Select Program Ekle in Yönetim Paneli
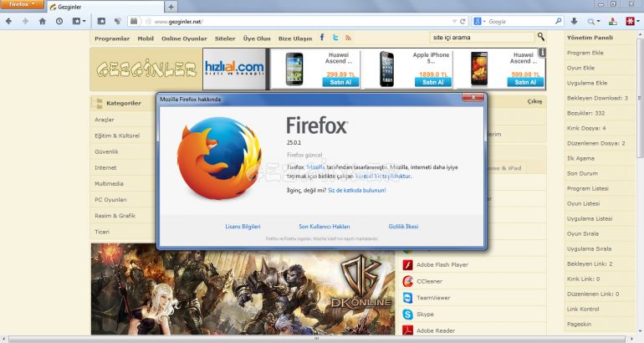Image resolution: width=644 pixels, height=343 pixels. [585, 53]
